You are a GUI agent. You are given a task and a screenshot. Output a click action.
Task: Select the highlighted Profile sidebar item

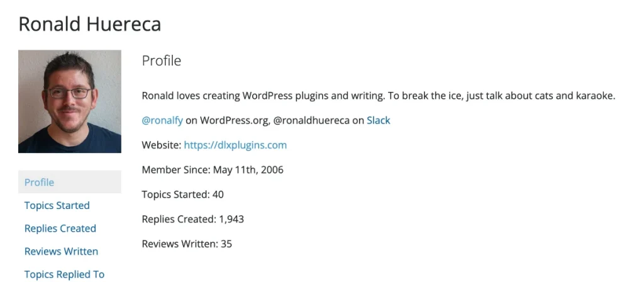pos(69,182)
